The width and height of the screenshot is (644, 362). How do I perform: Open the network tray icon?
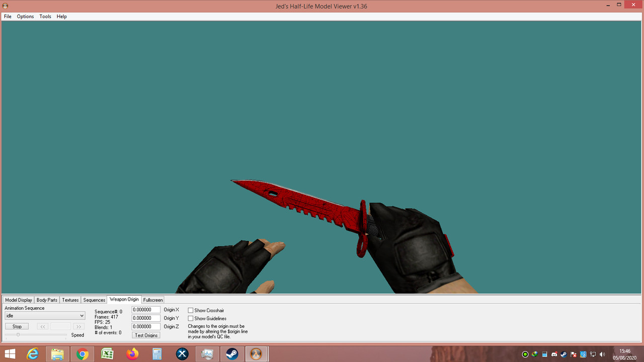593,354
